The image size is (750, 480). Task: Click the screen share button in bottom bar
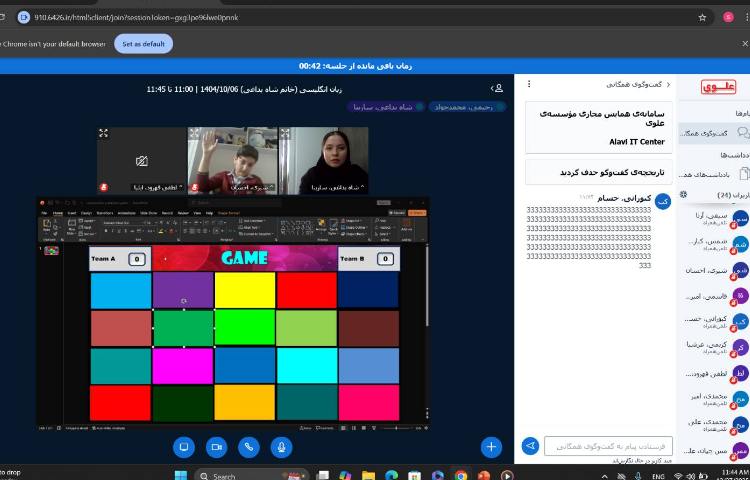183,447
